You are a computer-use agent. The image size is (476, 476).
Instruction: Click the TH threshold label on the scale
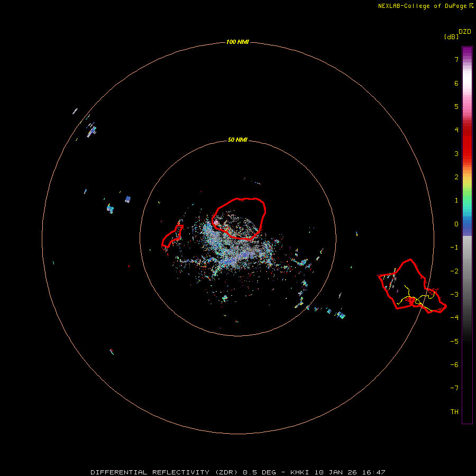pyautogui.click(x=454, y=412)
